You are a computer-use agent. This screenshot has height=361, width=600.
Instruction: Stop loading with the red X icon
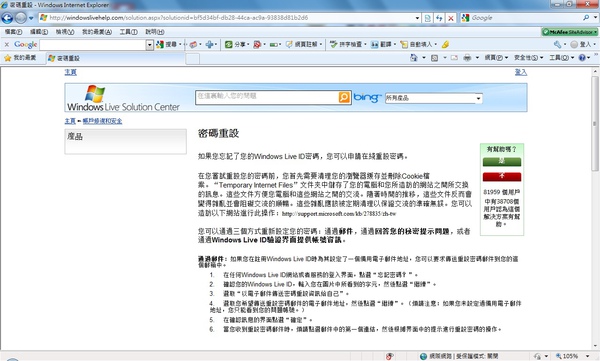point(451,18)
